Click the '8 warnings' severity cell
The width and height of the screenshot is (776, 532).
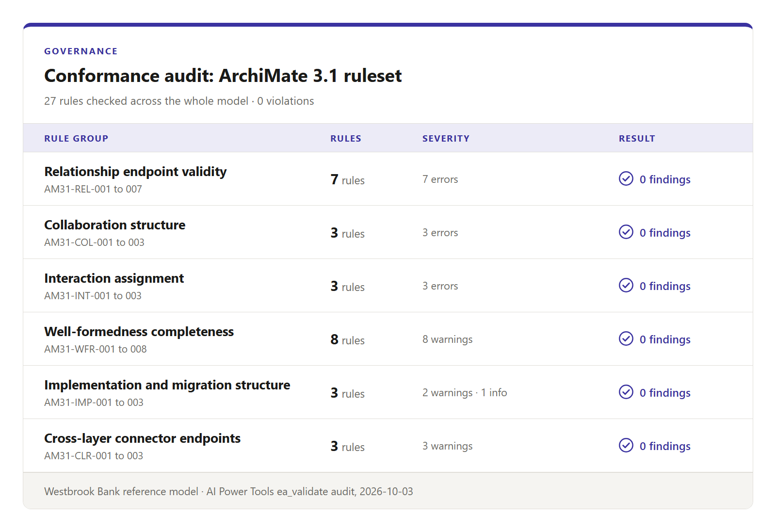(447, 339)
